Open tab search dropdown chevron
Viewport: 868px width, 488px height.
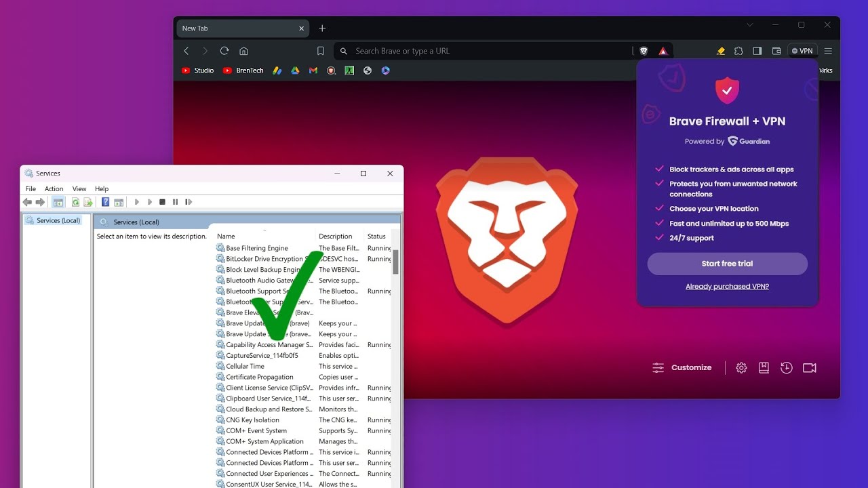pyautogui.click(x=750, y=25)
